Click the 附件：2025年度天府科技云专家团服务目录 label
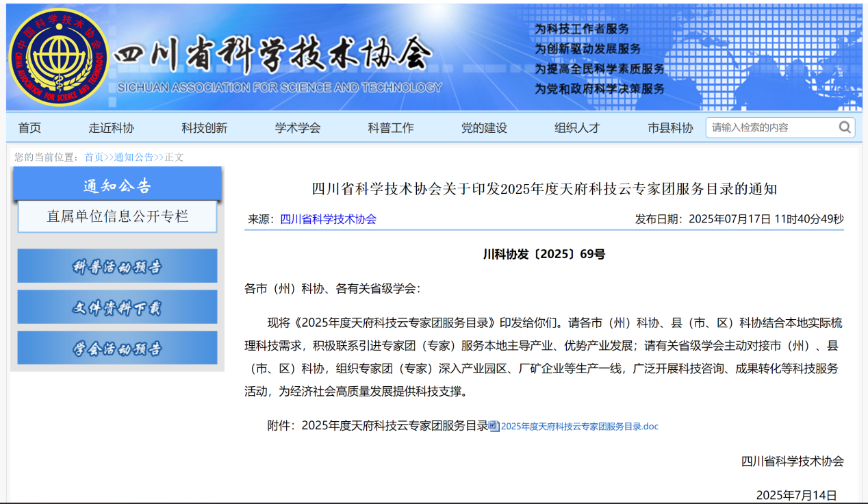868x504 pixels. [378, 426]
